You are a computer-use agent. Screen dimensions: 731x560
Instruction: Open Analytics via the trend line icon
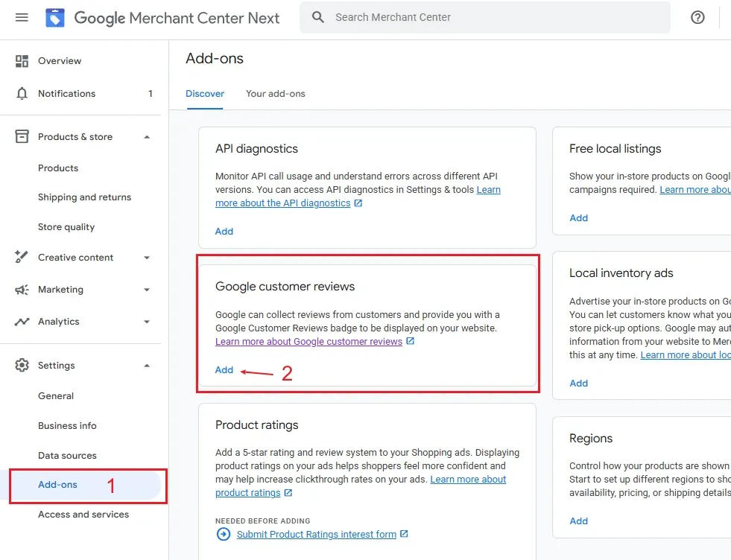(21, 322)
